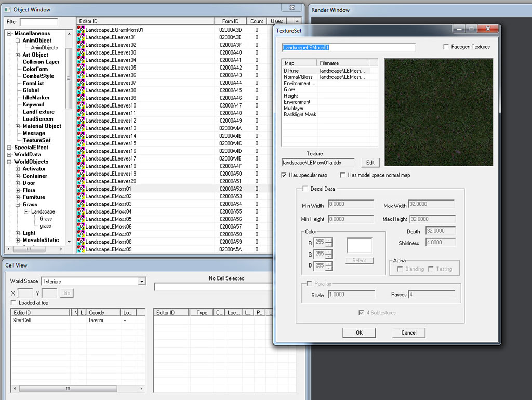Click OK in the TextureSet dialog
532x400 pixels.
(359, 332)
